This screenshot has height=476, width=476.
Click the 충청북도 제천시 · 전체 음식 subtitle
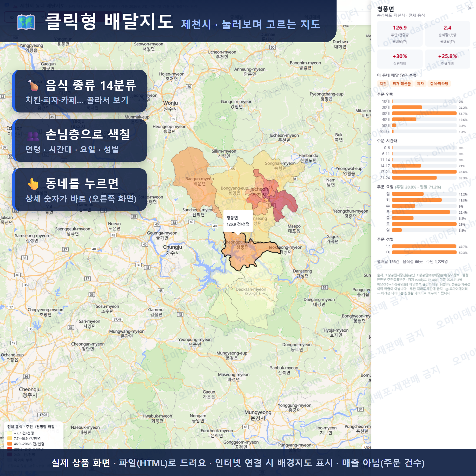point(401,15)
